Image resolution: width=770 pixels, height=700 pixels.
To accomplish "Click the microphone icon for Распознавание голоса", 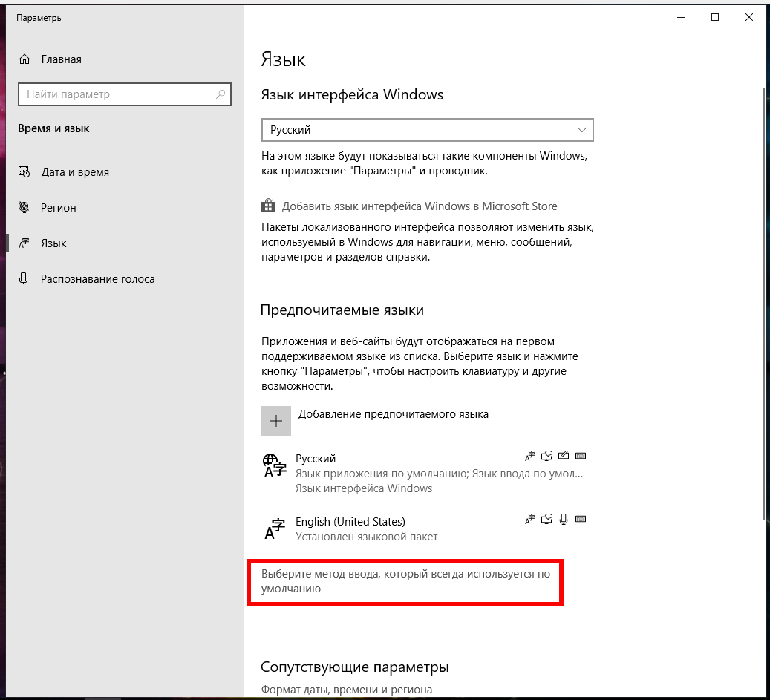I will pos(23,279).
